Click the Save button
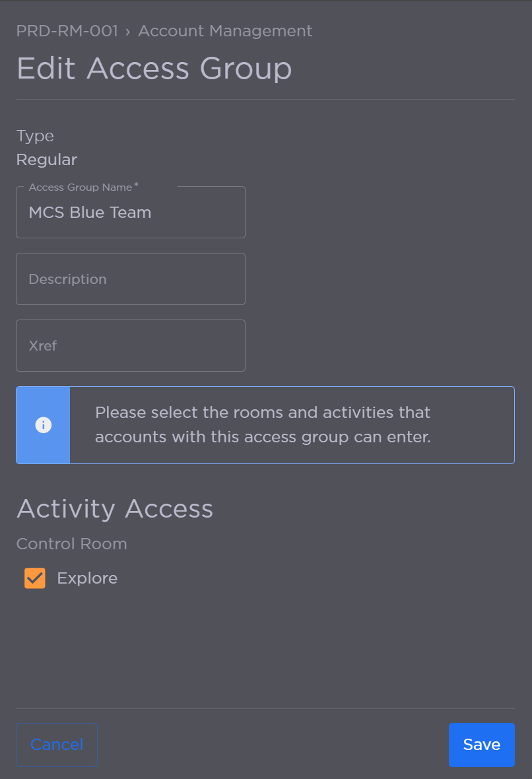Viewport: 532px width, 779px height. pyautogui.click(x=481, y=745)
